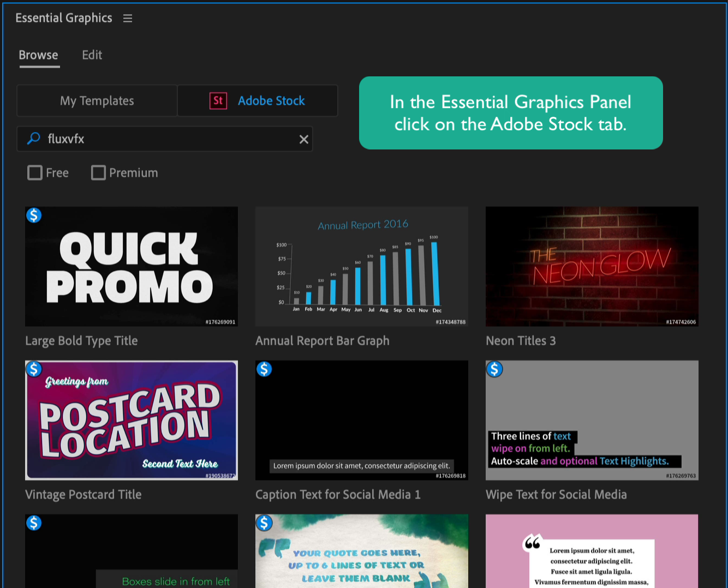This screenshot has height=588, width=728.
Task: Select the Annual Report 2016 thumbnail
Action: [x=362, y=267]
